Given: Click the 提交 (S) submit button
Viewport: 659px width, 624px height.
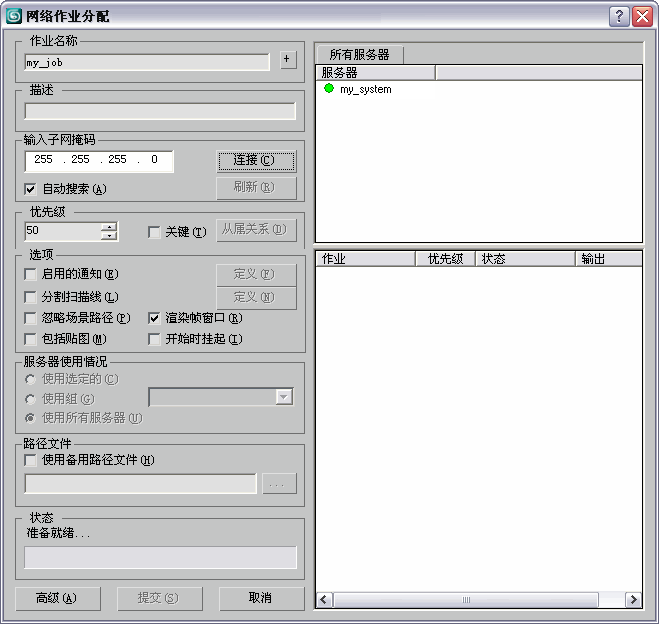Looking at the screenshot, I should point(160,598).
